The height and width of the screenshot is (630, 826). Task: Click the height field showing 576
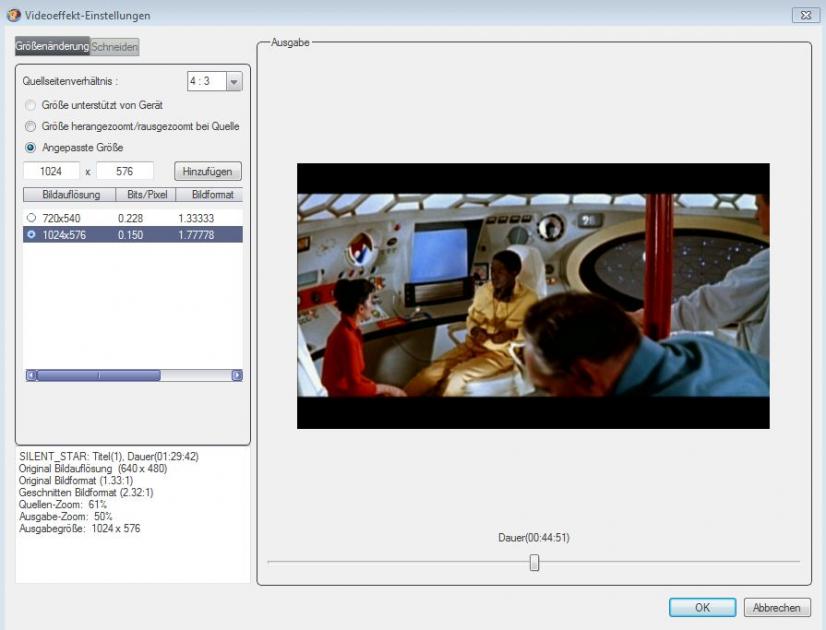click(x=125, y=171)
